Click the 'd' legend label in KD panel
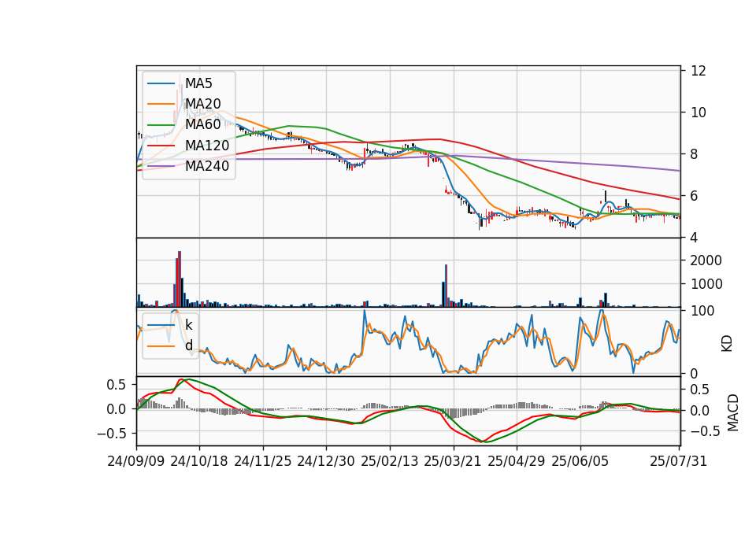The image size is (756, 543). [188, 345]
